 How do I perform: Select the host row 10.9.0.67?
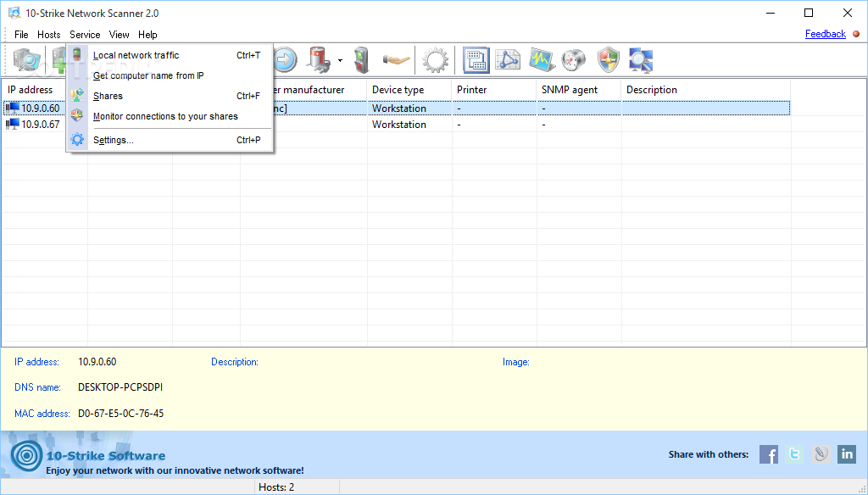(x=397, y=125)
